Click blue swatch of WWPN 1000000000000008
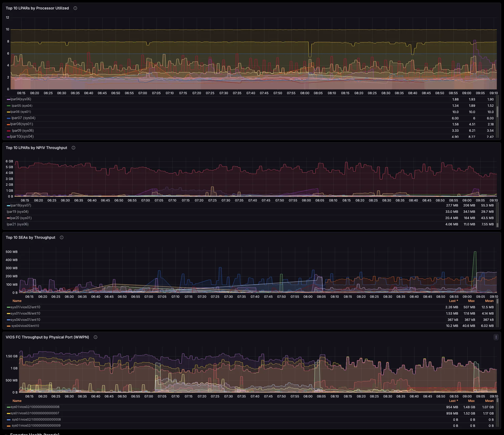This screenshot has height=435, width=504. (9, 420)
